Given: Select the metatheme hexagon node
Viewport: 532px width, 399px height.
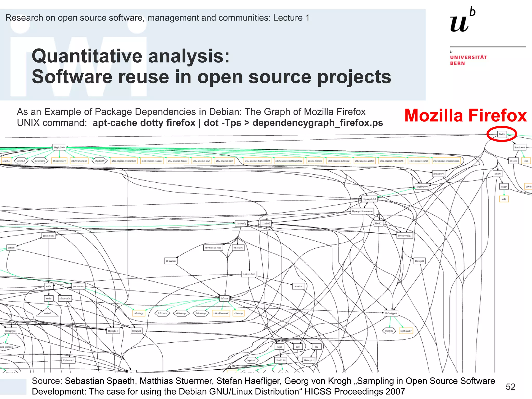Looking at the screenshot, I should (40, 161).
